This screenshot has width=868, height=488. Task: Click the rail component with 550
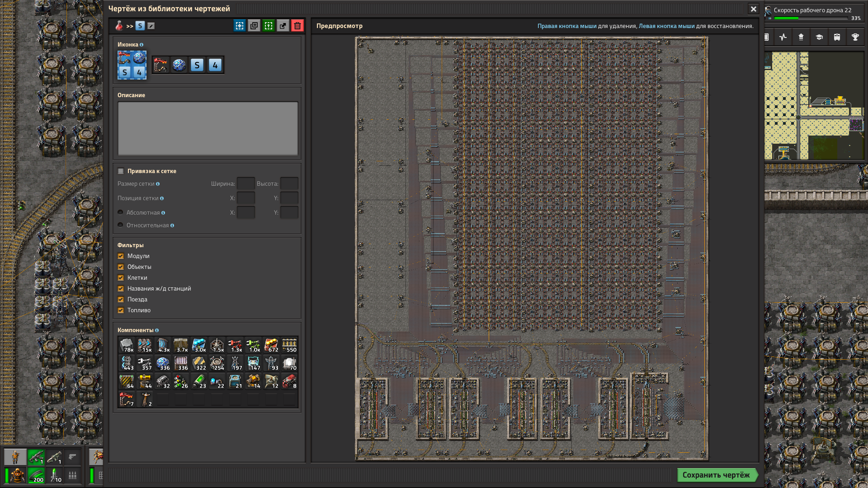289,345
